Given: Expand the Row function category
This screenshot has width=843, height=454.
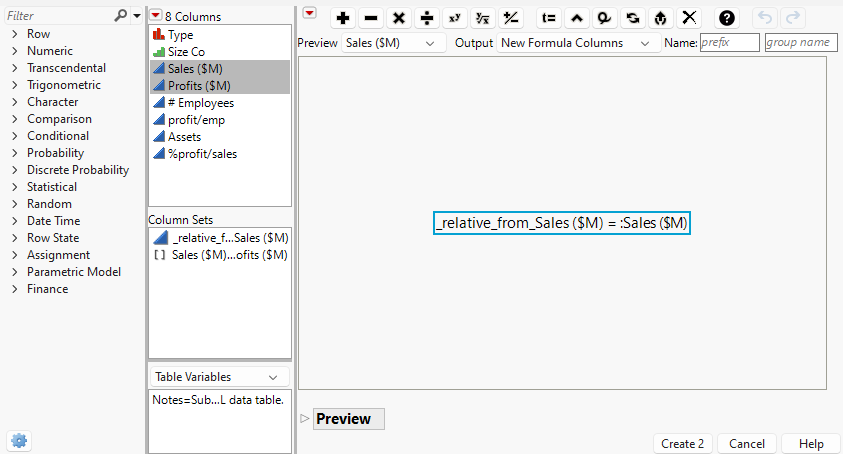Looking at the screenshot, I should [15, 34].
